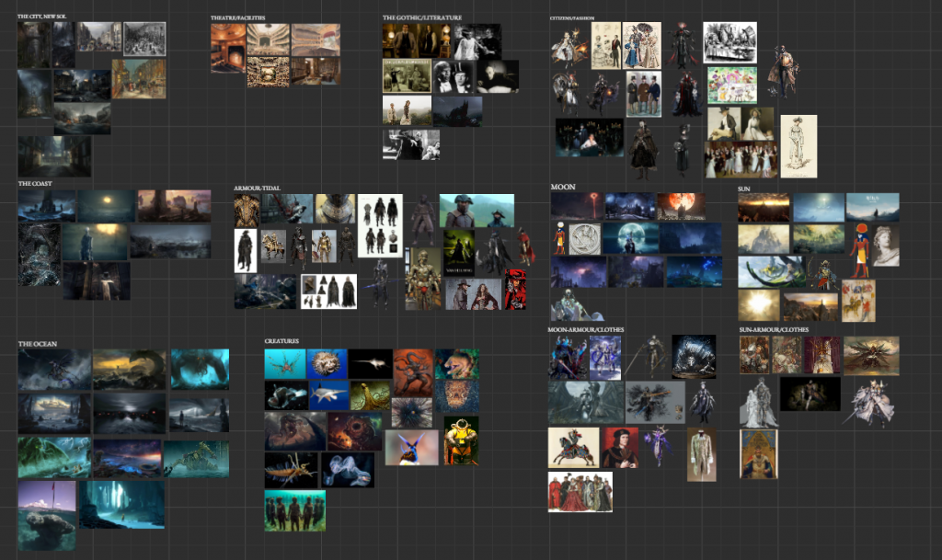The width and height of the screenshot is (942, 560).
Task: Select the green sea dragon attacking ship image
Action: pyautogui.click(x=54, y=458)
